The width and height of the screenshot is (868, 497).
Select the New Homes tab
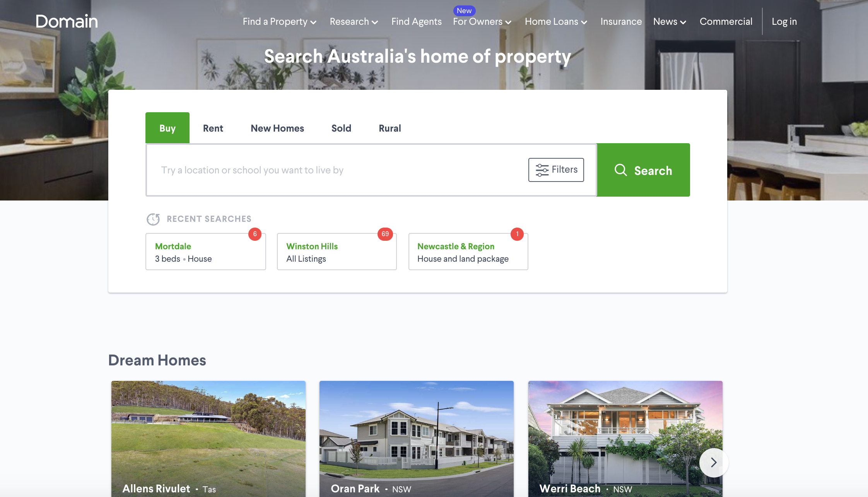[277, 128]
